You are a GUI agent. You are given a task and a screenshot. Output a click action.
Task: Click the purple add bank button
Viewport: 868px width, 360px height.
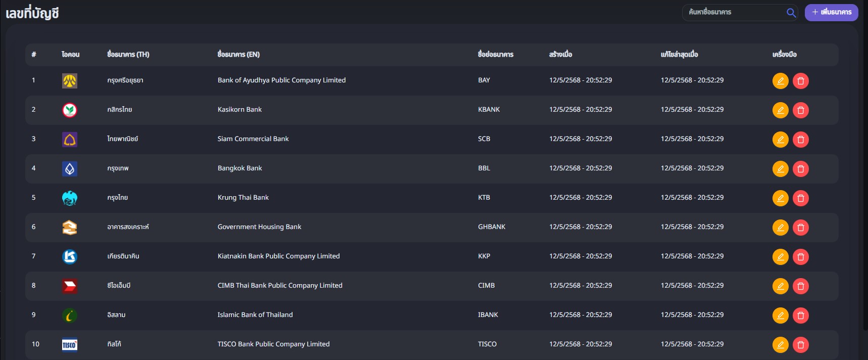pyautogui.click(x=831, y=12)
